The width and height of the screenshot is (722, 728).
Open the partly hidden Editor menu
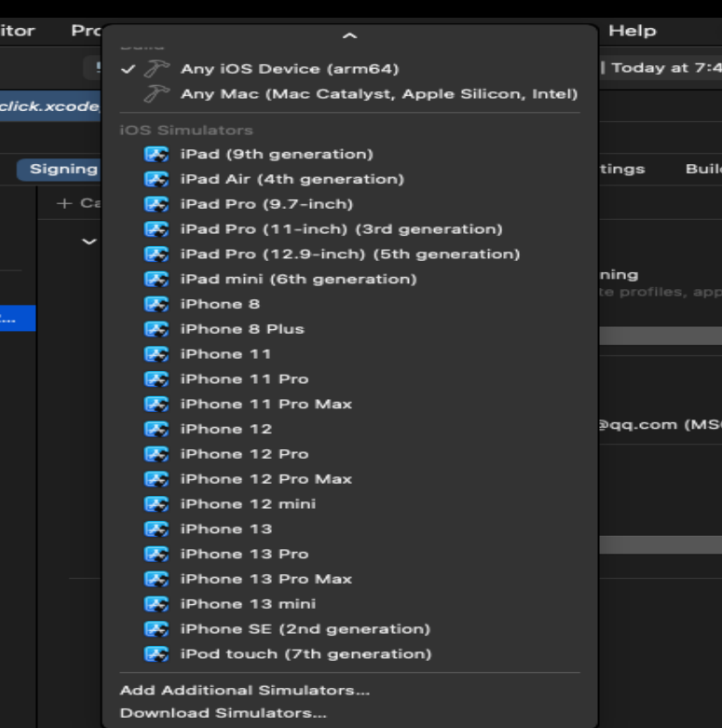click(x=17, y=31)
